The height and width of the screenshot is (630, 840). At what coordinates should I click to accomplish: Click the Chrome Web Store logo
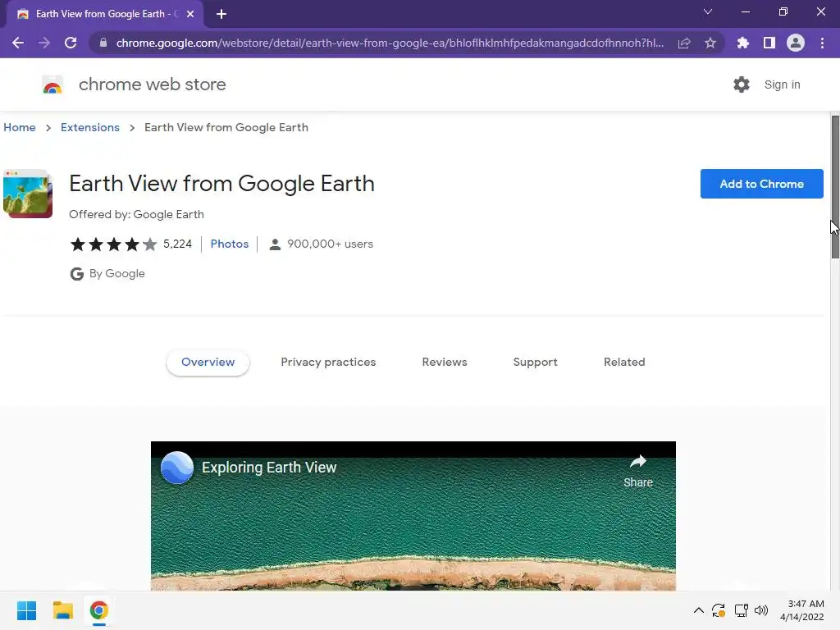(x=52, y=84)
